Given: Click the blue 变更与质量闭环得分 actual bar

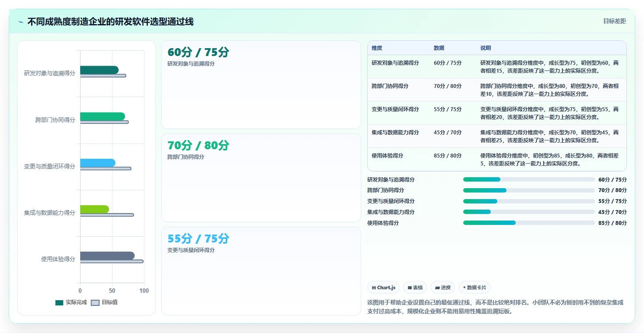Looking at the screenshot, I should 98,163.
